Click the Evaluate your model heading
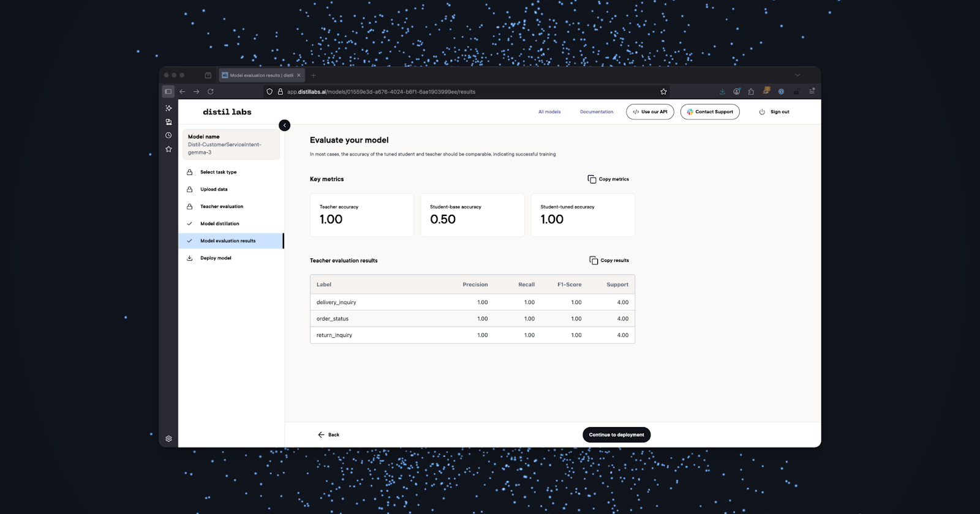Image resolution: width=980 pixels, height=514 pixels. click(349, 140)
